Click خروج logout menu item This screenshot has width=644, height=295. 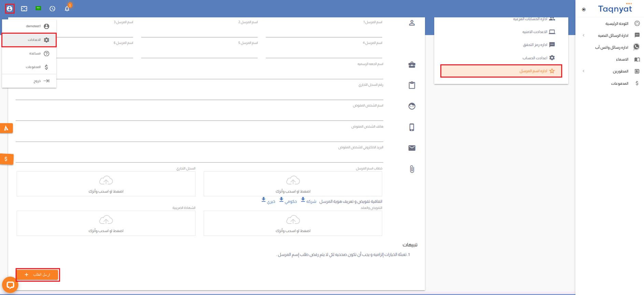coord(29,81)
